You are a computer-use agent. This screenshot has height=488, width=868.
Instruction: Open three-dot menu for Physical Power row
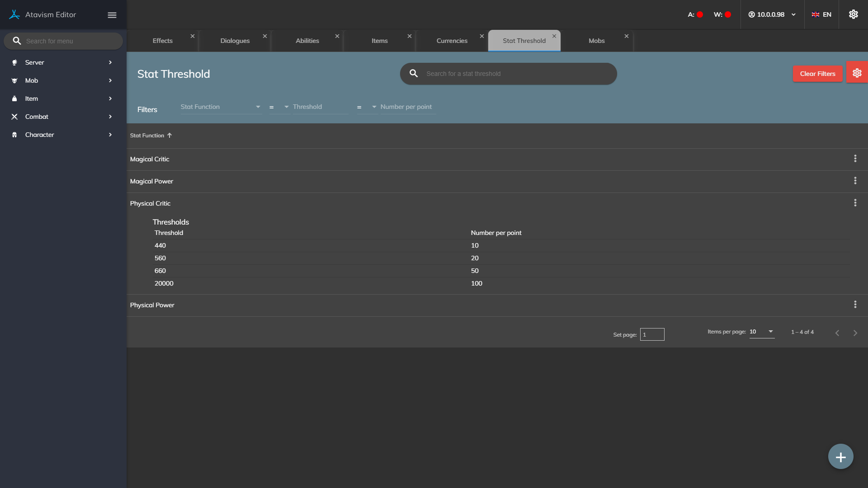(x=855, y=305)
